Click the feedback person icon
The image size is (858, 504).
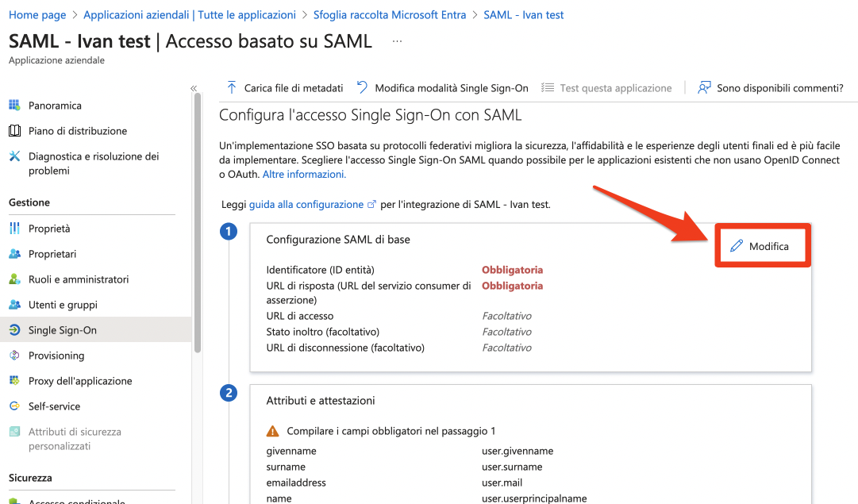704,87
